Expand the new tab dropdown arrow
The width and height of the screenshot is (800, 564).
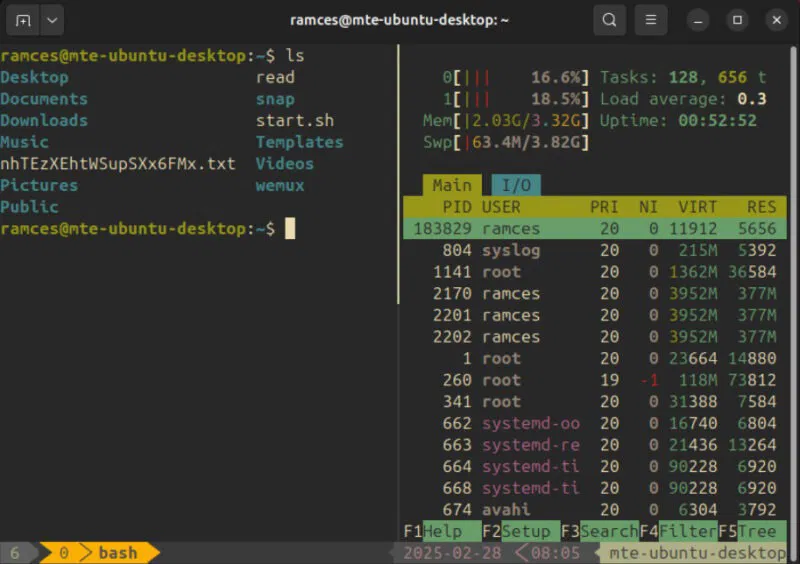click(x=52, y=19)
